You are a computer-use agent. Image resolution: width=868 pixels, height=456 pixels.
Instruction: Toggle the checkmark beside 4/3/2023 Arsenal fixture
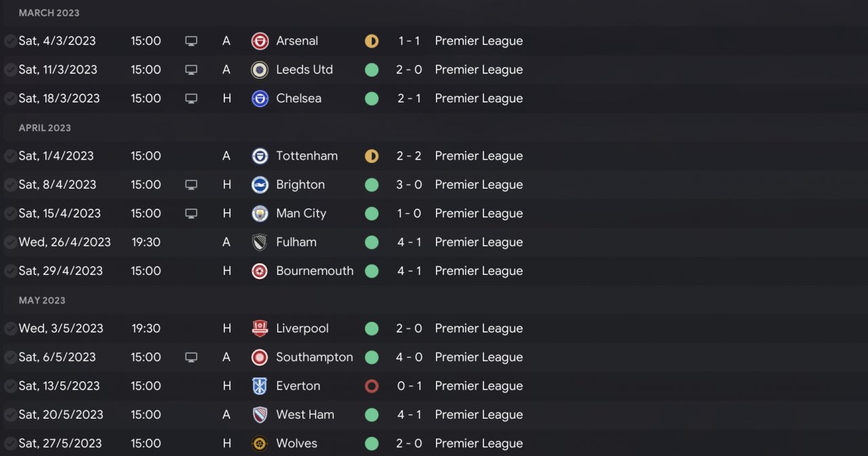point(10,41)
